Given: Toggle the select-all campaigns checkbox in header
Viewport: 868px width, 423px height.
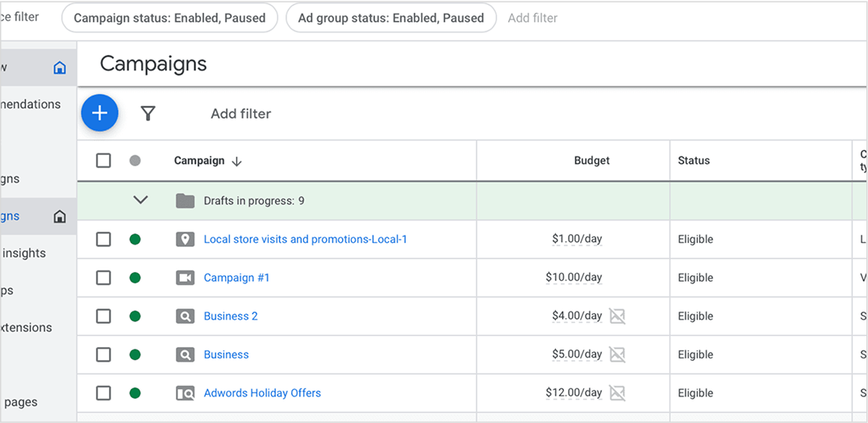Looking at the screenshot, I should (103, 161).
